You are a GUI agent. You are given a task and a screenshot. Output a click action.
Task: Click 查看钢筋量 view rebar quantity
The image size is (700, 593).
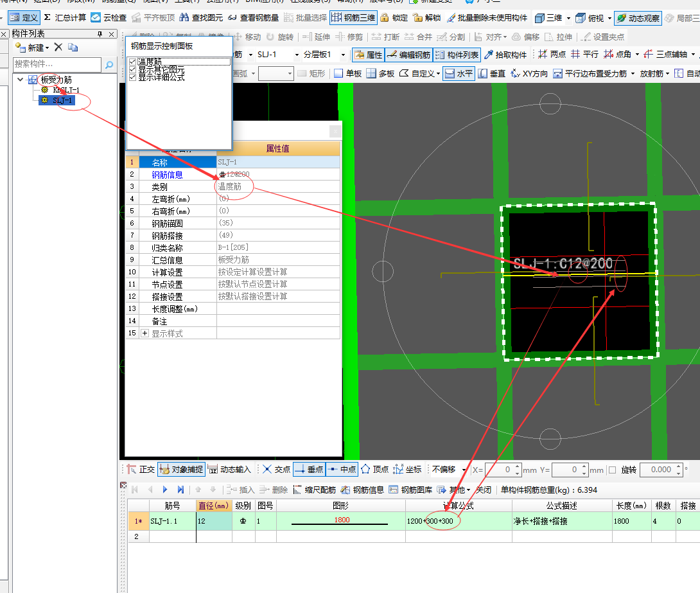[253, 18]
